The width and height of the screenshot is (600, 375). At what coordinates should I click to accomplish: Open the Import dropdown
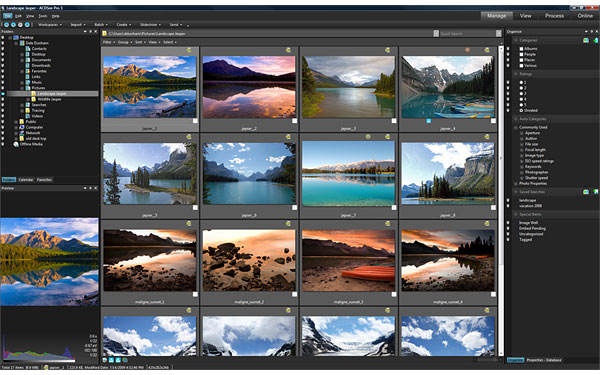point(78,24)
